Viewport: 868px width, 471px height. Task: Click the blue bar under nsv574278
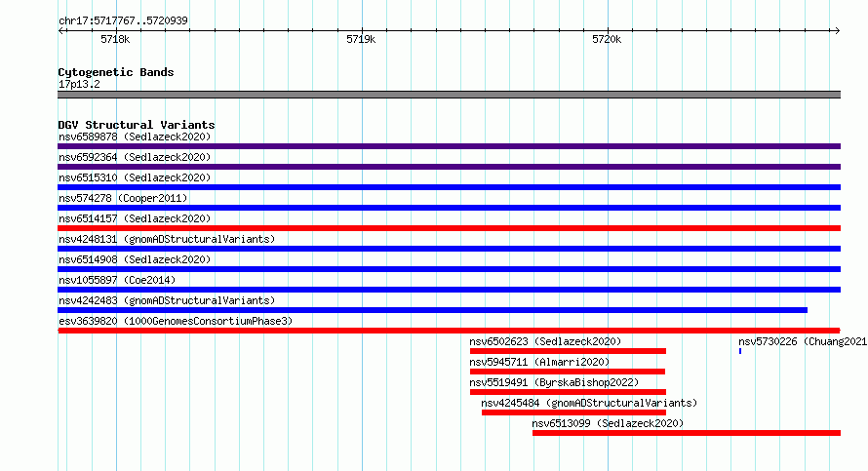(x=449, y=208)
